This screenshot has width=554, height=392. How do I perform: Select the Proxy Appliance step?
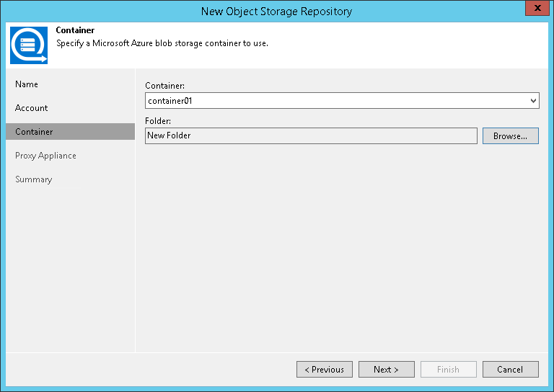click(45, 156)
